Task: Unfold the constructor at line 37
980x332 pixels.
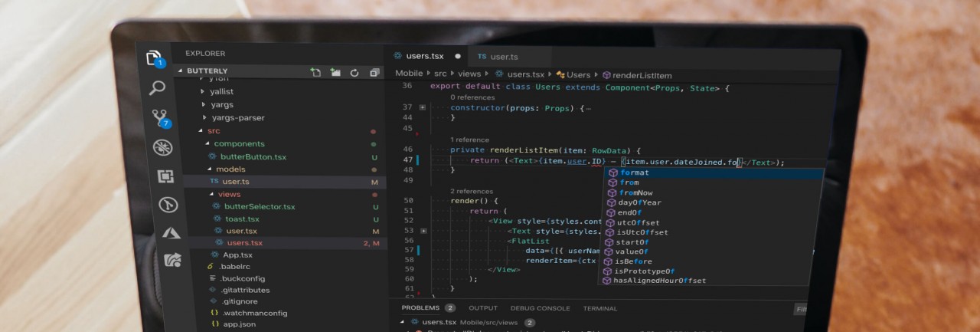Action: [x=423, y=107]
